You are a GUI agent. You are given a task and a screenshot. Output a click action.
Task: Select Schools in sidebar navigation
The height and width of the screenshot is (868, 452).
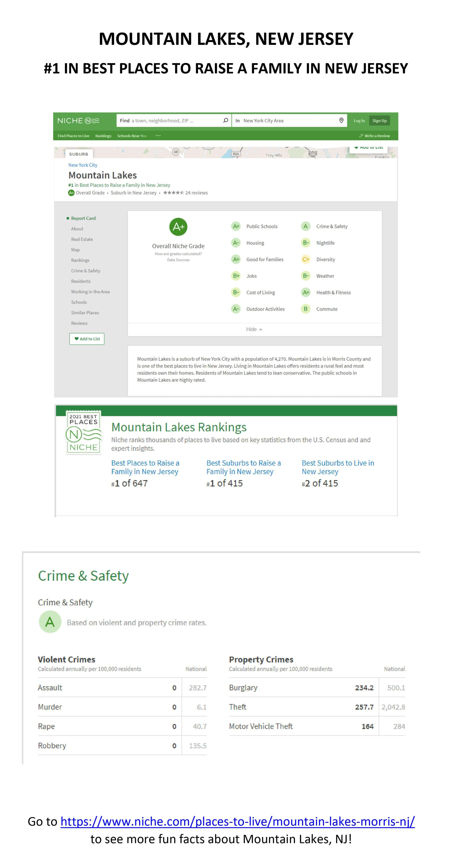coord(79,302)
